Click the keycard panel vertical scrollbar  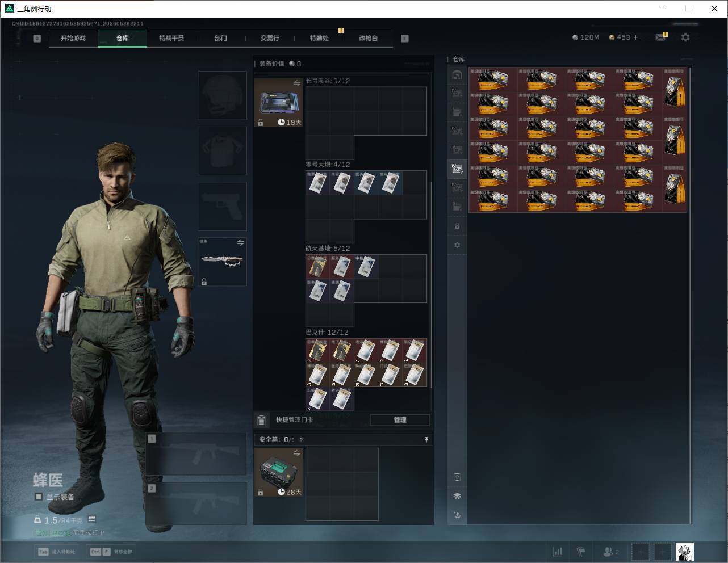(x=432, y=284)
